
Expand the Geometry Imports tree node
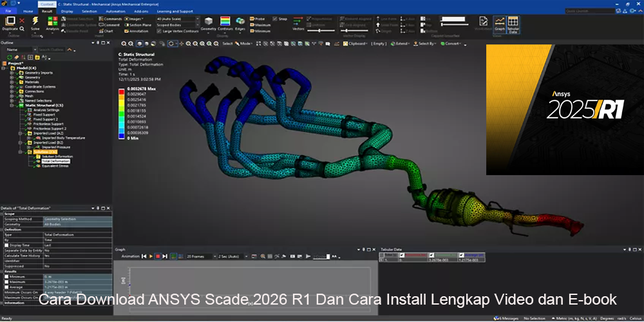coord(12,73)
